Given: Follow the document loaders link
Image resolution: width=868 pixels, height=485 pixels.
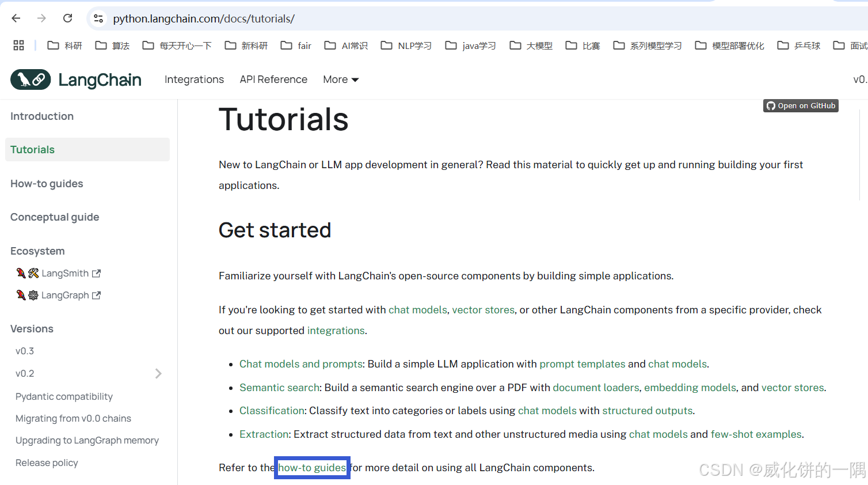Looking at the screenshot, I should [x=596, y=388].
